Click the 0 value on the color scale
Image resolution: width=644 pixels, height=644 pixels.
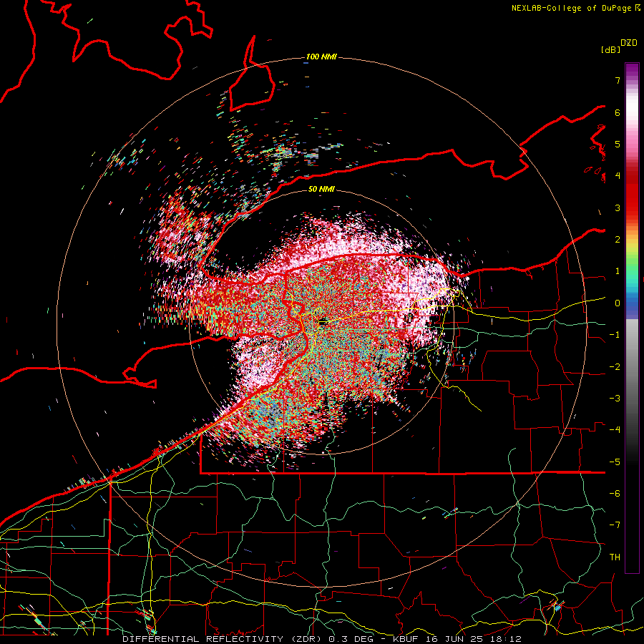[618, 303]
